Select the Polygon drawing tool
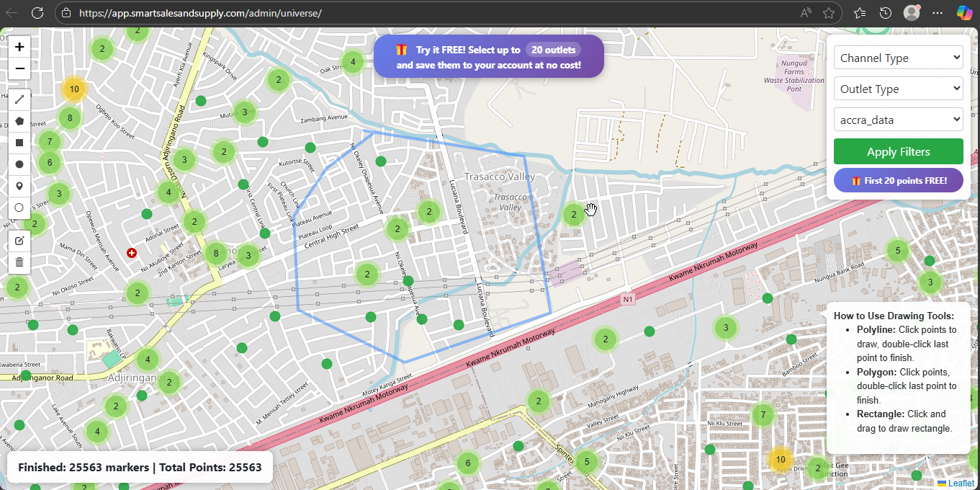980x490 pixels. coord(19,120)
